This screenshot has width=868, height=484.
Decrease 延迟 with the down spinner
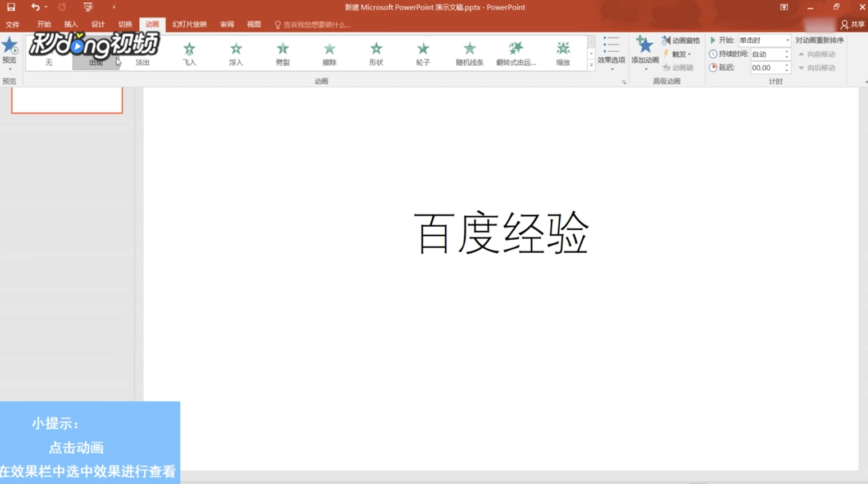(x=787, y=71)
